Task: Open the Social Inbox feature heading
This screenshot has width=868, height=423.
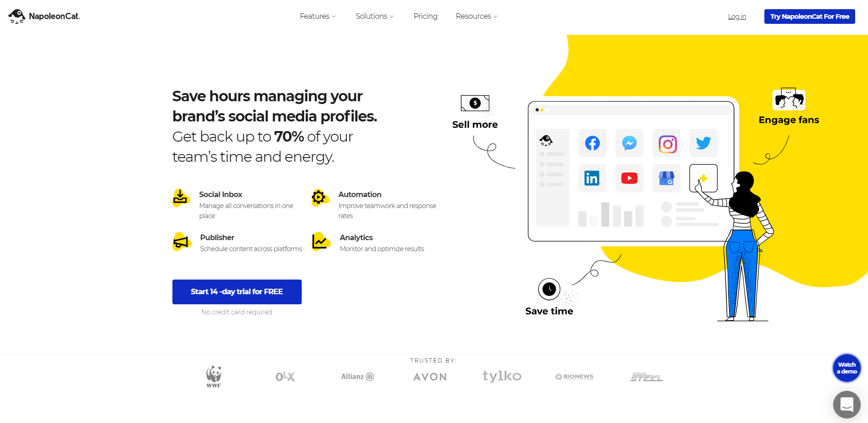Action: pyautogui.click(x=221, y=194)
